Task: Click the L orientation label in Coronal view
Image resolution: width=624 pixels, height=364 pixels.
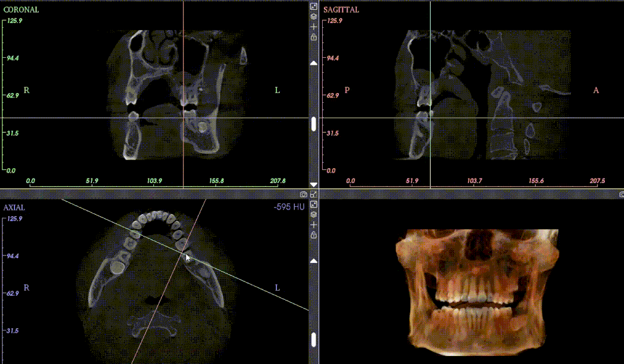Action: click(278, 90)
